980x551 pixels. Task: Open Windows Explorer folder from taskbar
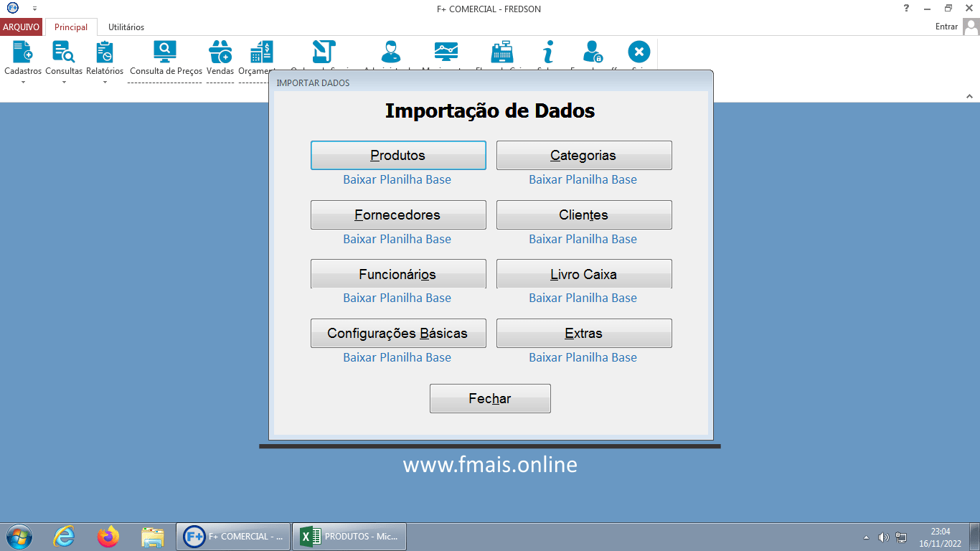pyautogui.click(x=153, y=536)
